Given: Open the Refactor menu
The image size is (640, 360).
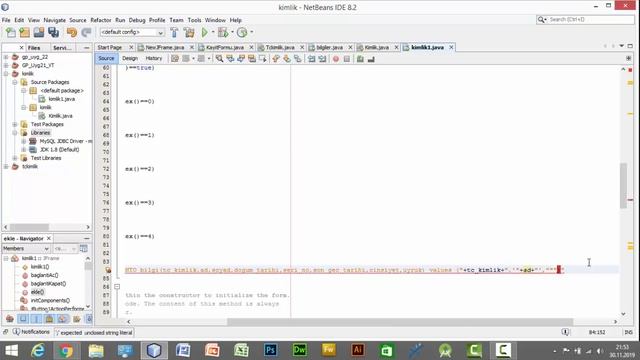Looking at the screenshot, I should [101, 20].
